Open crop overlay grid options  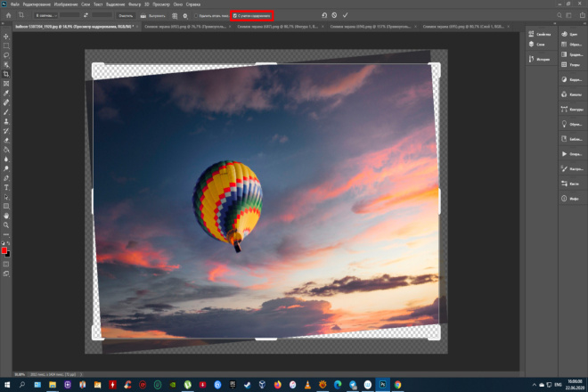175,16
